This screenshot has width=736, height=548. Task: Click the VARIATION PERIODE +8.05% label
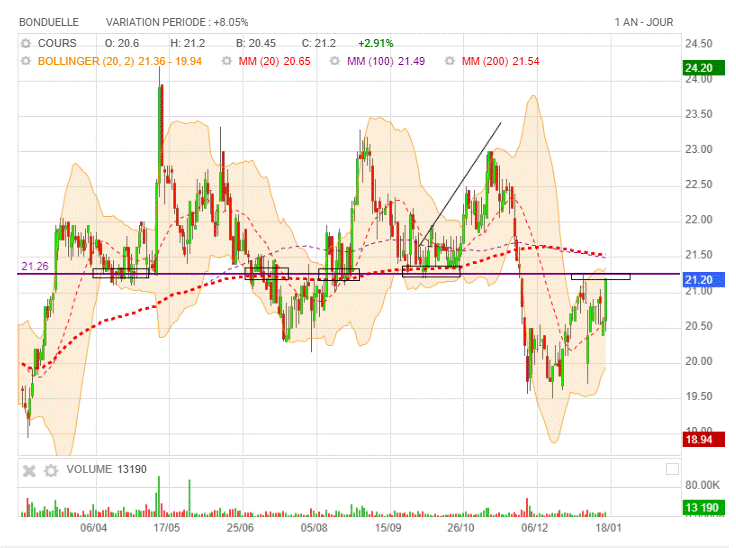coord(177,22)
